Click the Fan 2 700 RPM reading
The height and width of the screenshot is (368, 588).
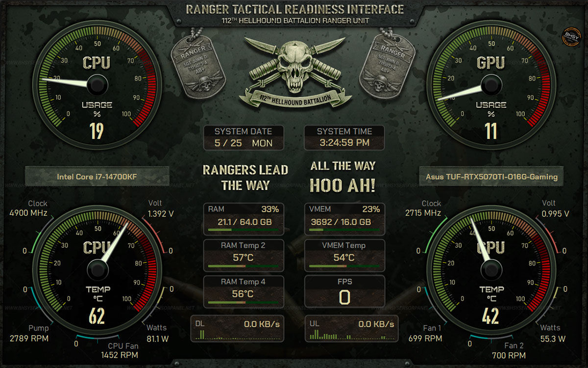coord(509,355)
